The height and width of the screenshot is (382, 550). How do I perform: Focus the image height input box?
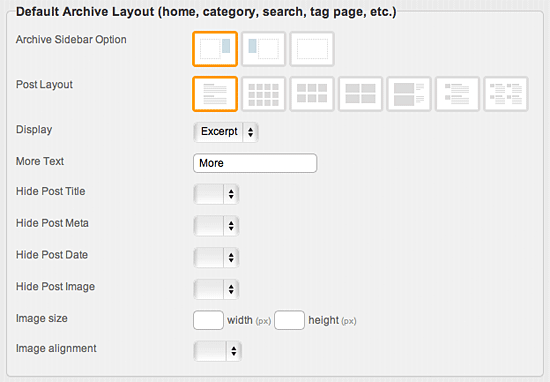(x=289, y=320)
